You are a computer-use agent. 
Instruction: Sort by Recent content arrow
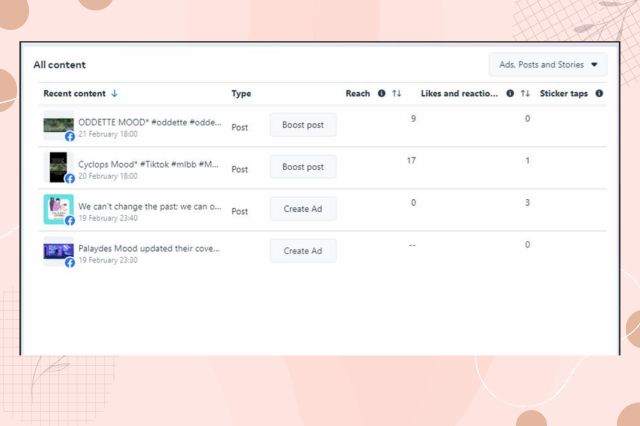(114, 93)
